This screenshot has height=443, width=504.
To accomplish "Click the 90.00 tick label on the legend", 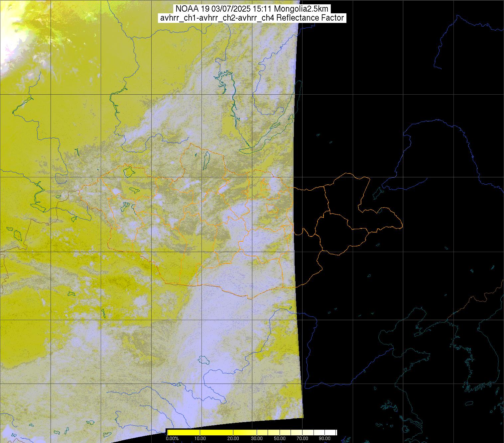I will (x=324, y=438).
